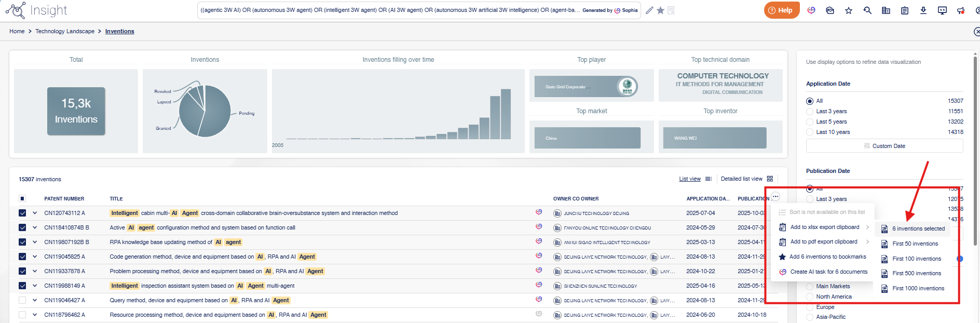Check the checkbox for CN118796462 A
Viewport: 980px width, 323px height.
22,315
